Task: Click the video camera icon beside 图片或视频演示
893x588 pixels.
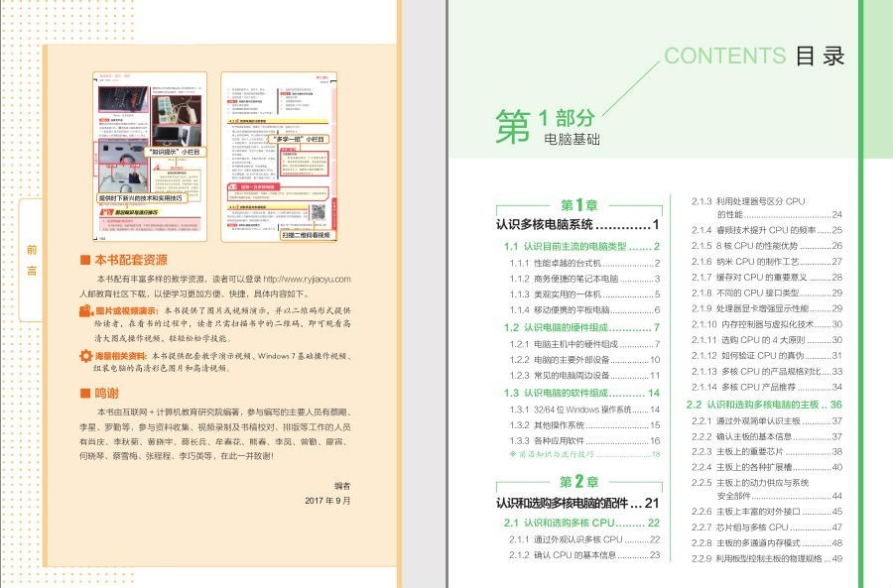Action: pyautogui.click(x=86, y=310)
